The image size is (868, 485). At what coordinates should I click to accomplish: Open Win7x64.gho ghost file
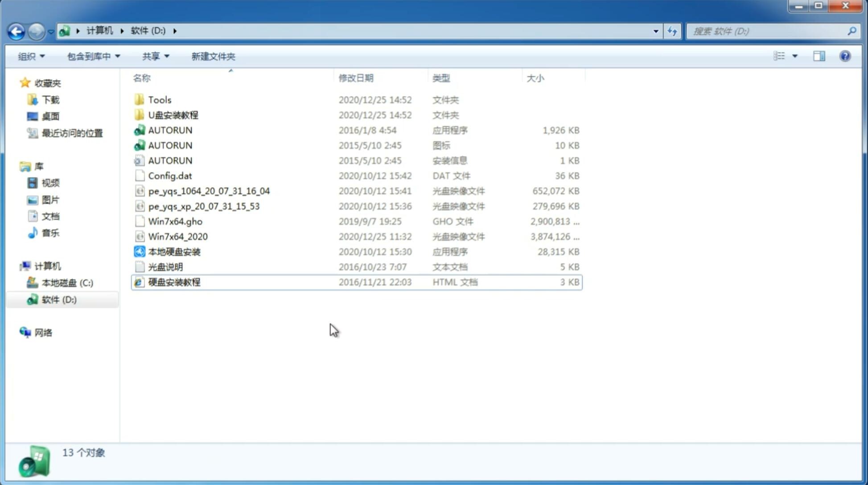point(176,221)
